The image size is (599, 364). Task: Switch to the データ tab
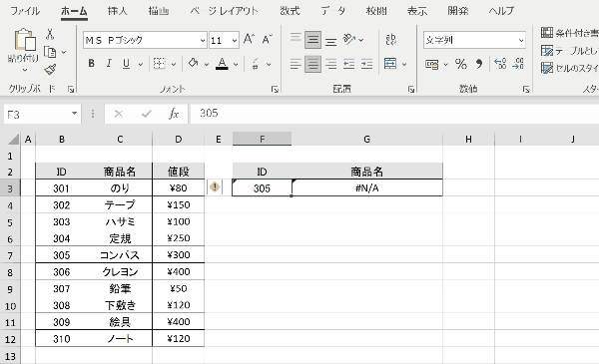point(332,11)
